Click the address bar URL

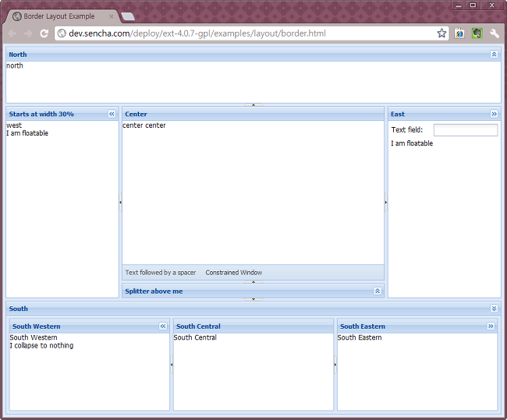point(197,34)
